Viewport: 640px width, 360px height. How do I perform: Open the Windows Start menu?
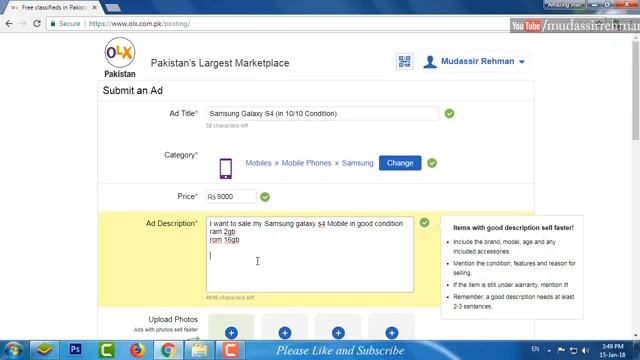coord(13,350)
